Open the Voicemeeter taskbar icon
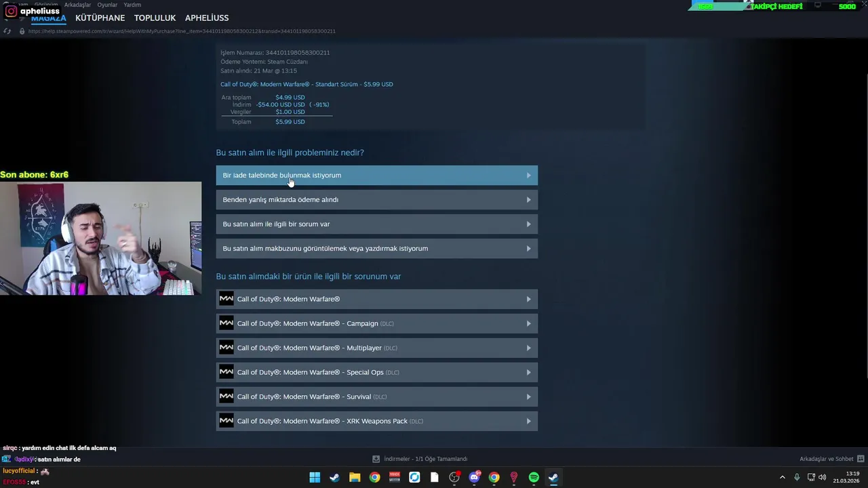868x488 pixels. (395, 477)
